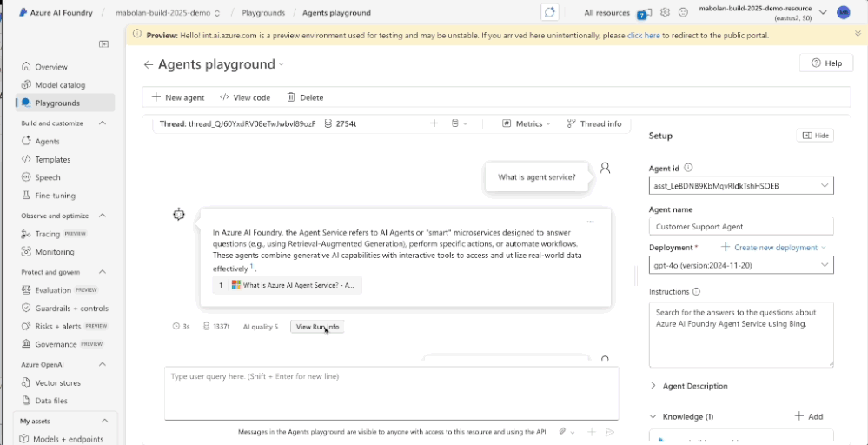
Task: Click the New agent button
Action: coord(178,97)
